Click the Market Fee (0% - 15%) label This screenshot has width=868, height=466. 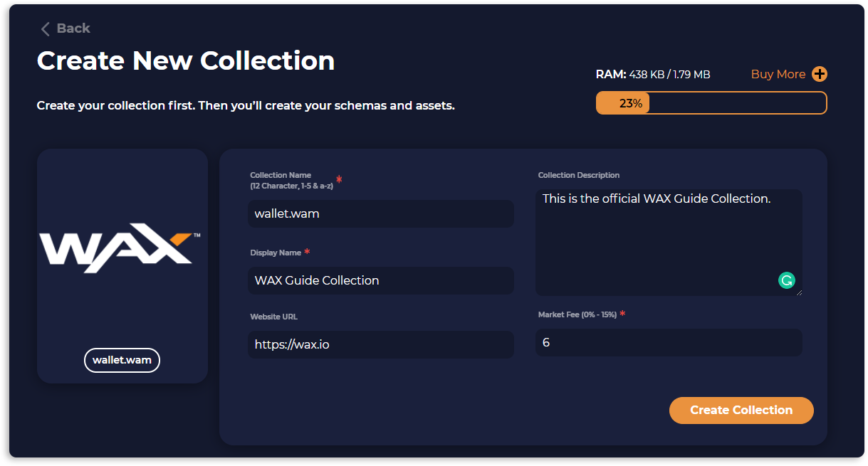pos(577,314)
